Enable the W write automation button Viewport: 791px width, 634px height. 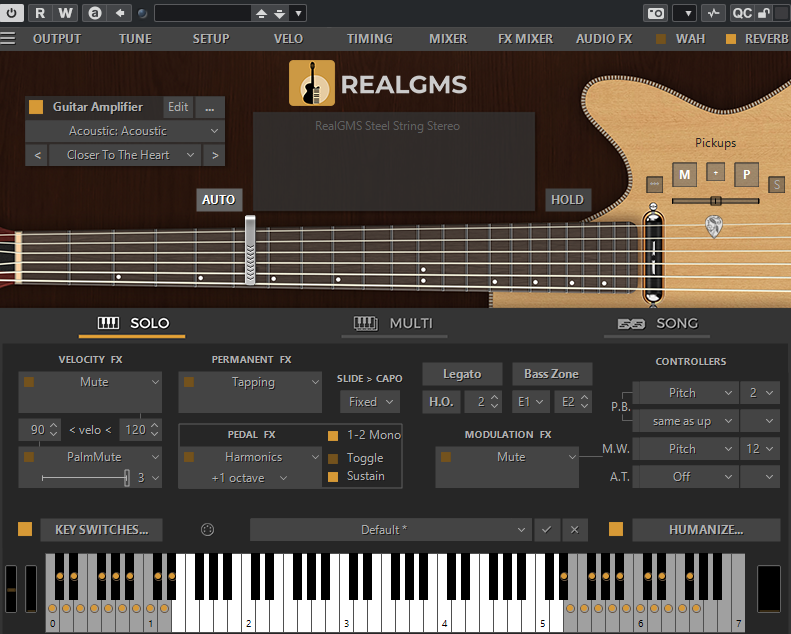(65, 13)
